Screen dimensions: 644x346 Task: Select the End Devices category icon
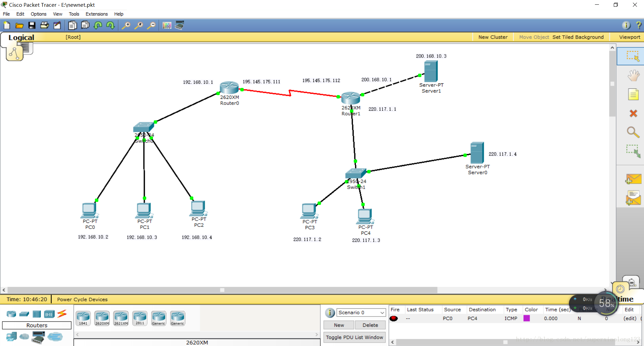pos(11,337)
